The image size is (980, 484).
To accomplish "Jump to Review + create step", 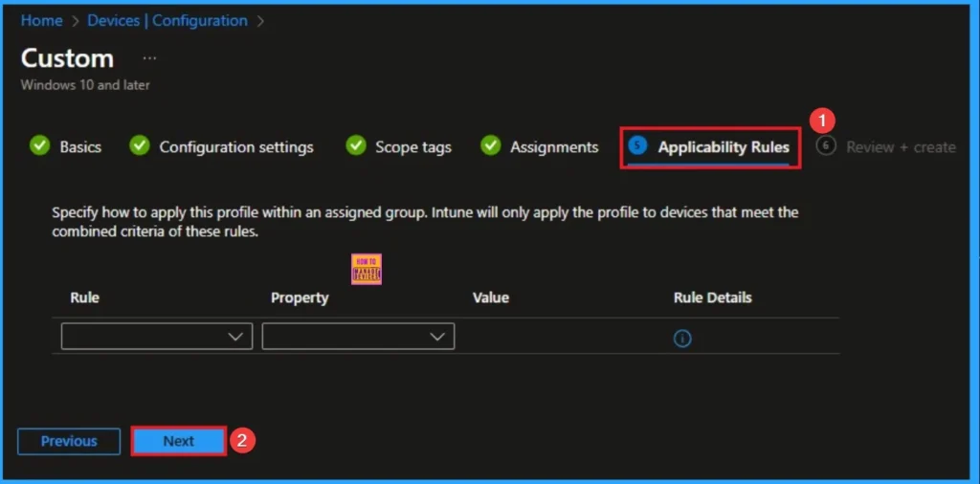I will click(x=901, y=147).
